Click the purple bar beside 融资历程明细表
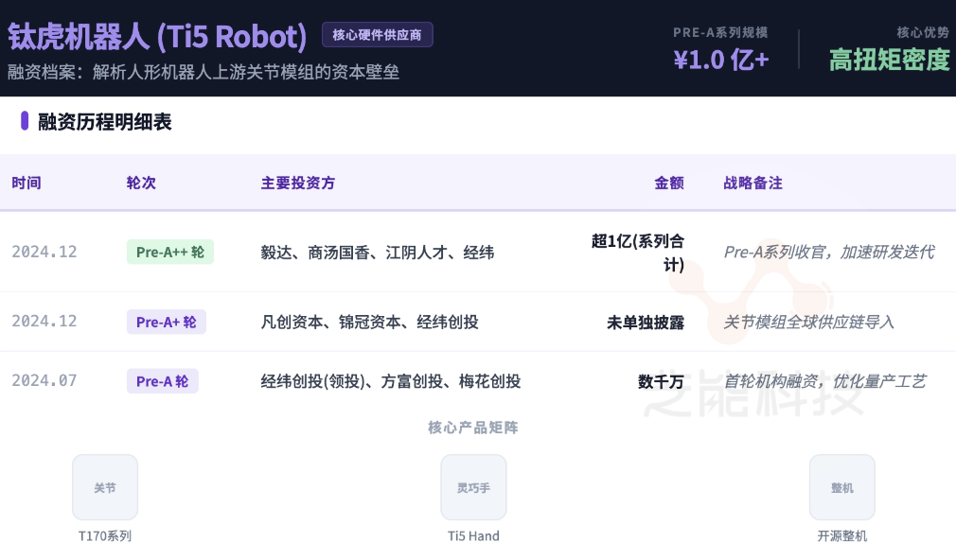956x560 pixels. tap(25, 121)
